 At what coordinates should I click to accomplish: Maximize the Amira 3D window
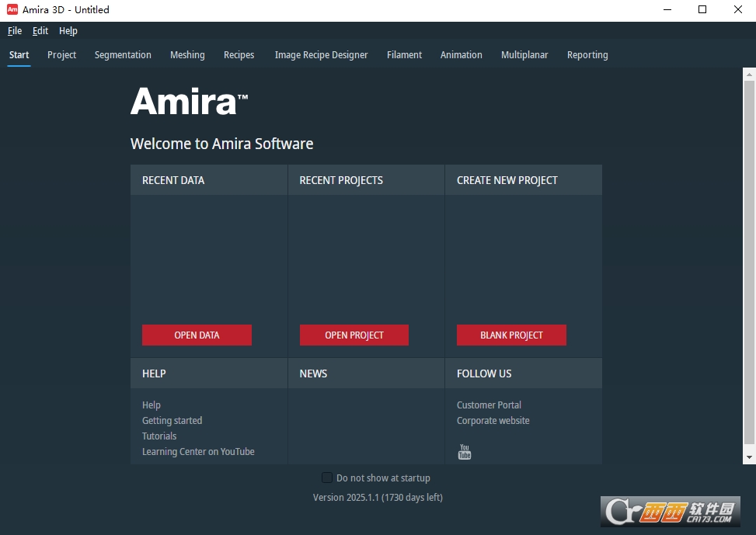702,9
